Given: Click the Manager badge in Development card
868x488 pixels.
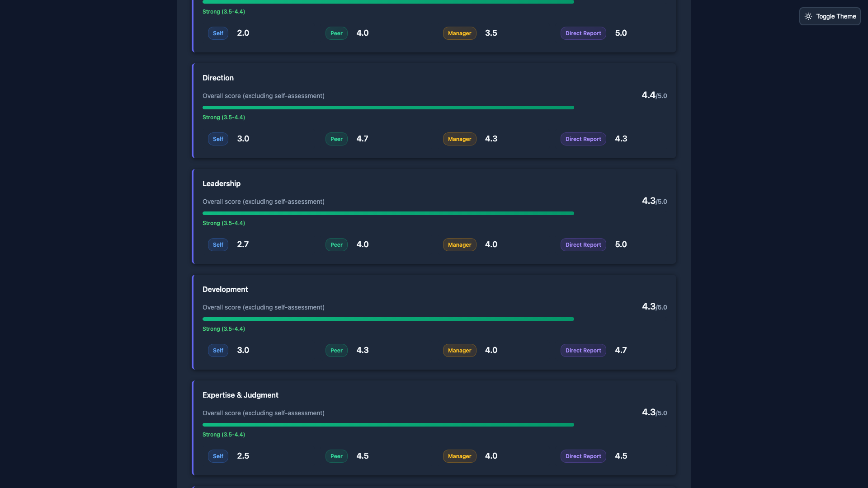Looking at the screenshot, I should coord(459,350).
